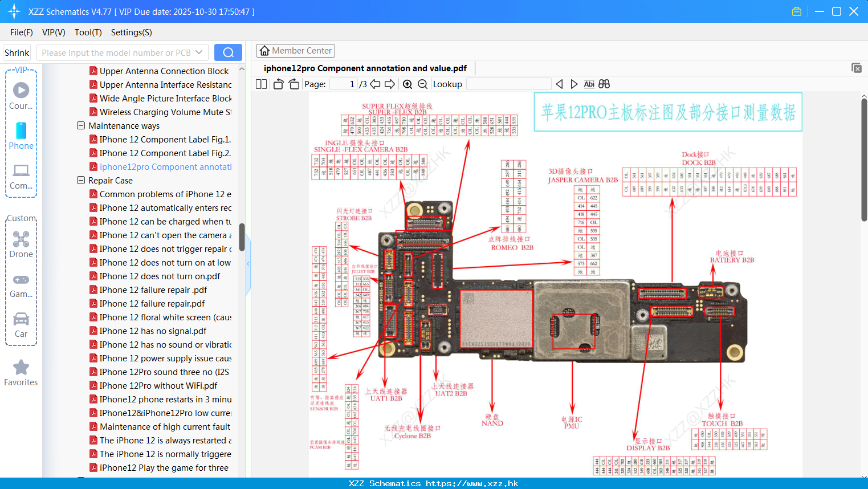Open the Course sidebar section

(x=21, y=96)
